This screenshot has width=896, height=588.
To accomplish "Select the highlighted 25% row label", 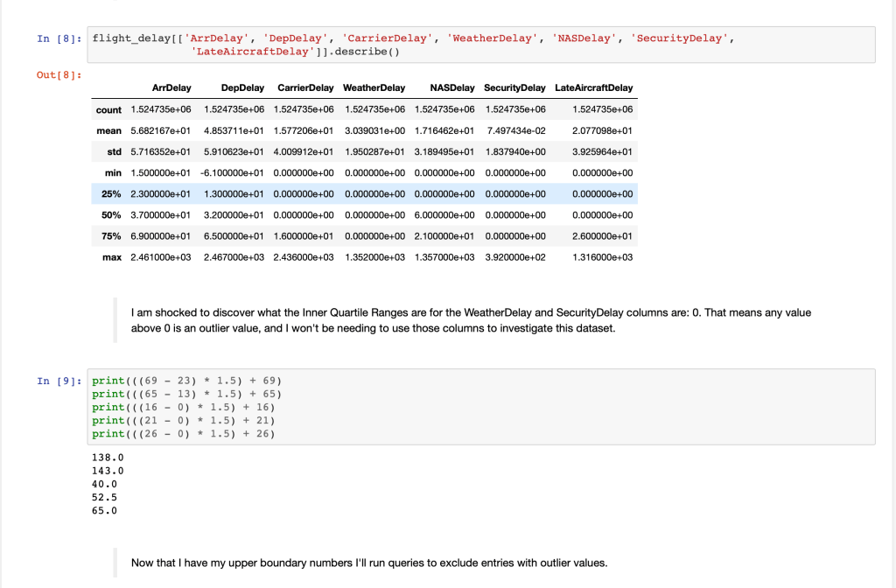I will (x=110, y=194).
